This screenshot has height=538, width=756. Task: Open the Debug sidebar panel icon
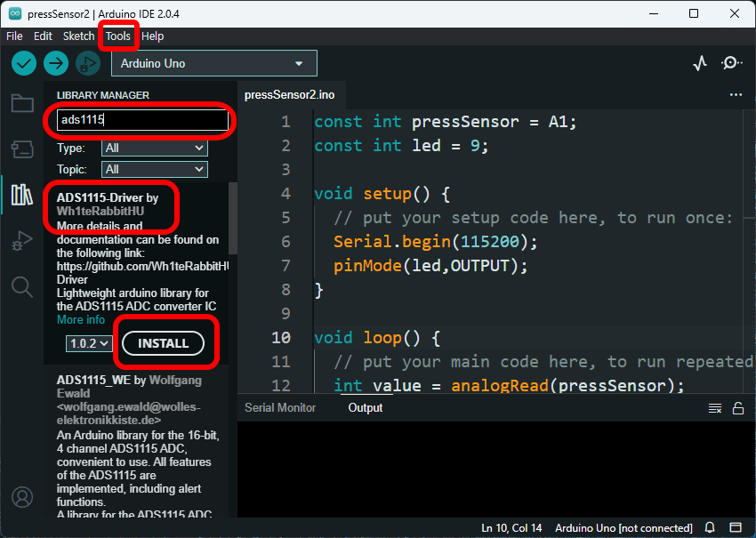click(22, 241)
